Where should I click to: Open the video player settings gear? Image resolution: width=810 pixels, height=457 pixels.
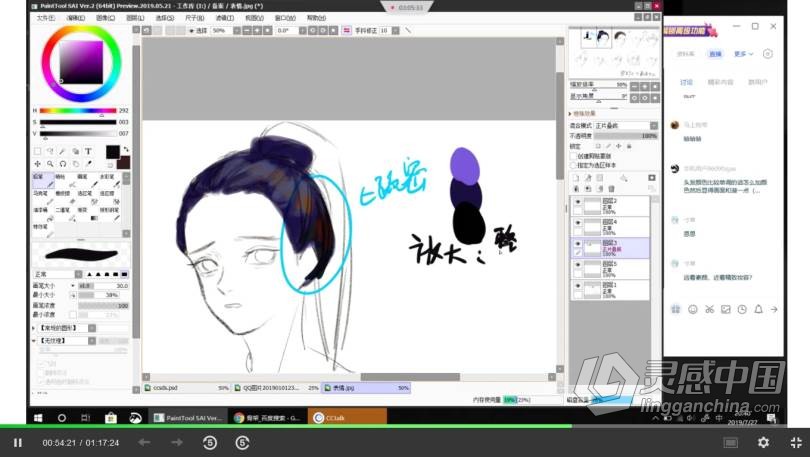tap(764, 443)
